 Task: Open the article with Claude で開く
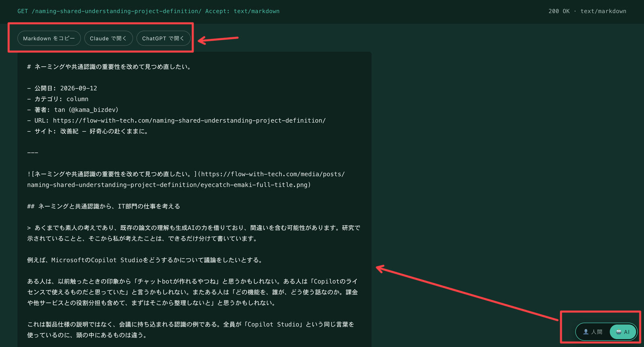[x=108, y=38]
